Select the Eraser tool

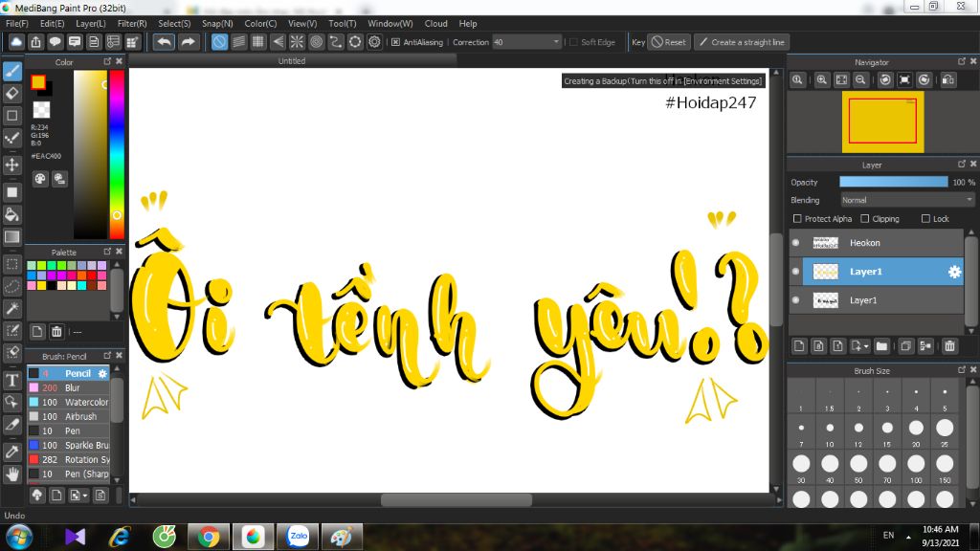click(11, 93)
